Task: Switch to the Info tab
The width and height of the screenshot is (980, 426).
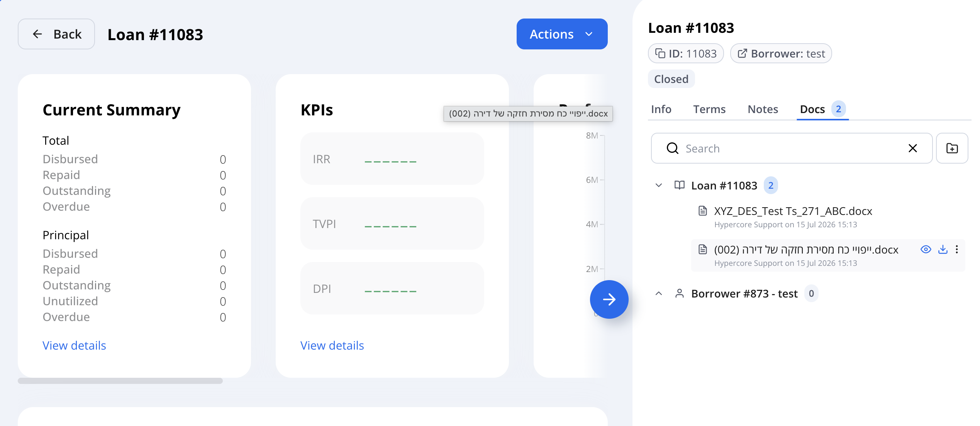Action: pos(661,109)
